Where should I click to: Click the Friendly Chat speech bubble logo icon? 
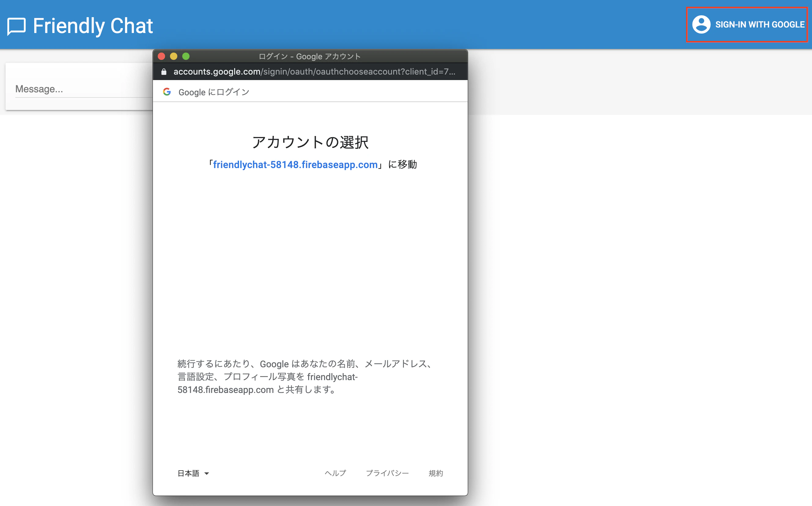click(17, 27)
